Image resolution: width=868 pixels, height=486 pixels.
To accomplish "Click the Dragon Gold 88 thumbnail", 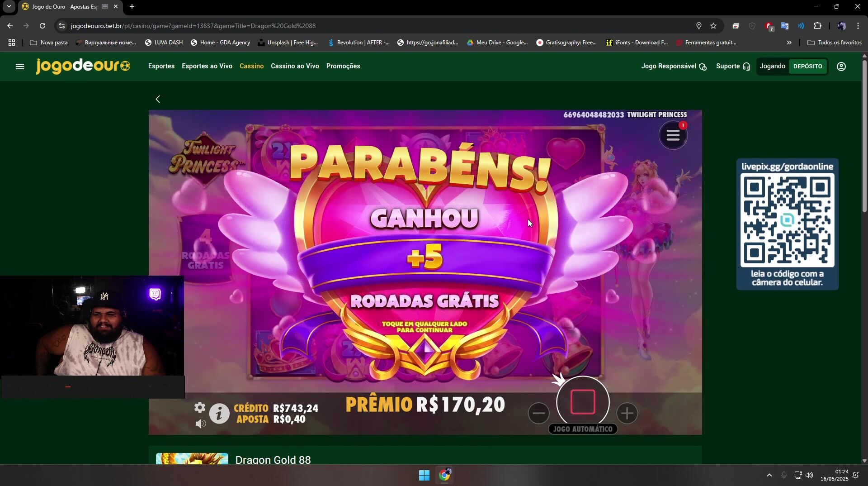I will point(192,458).
